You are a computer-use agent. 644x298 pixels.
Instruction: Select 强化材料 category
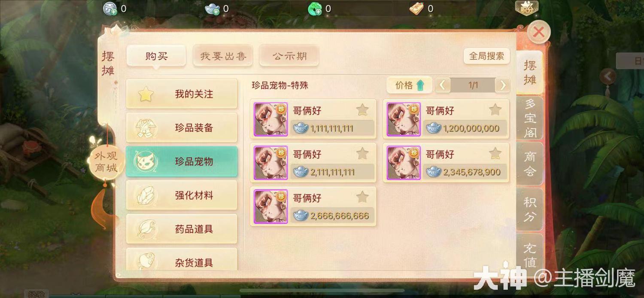click(182, 195)
